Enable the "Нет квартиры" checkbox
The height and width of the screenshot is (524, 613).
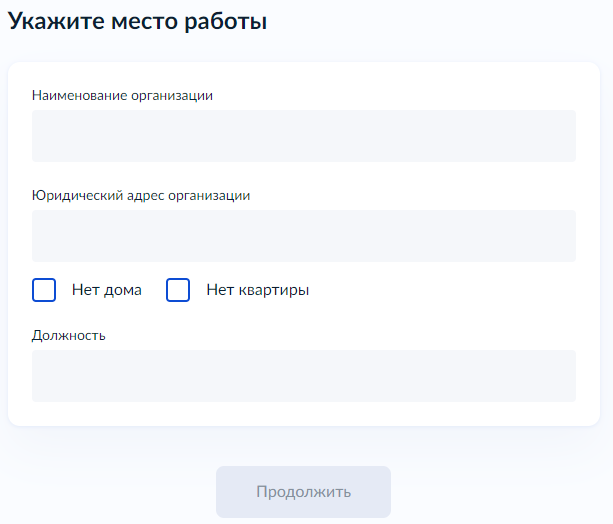click(x=178, y=290)
